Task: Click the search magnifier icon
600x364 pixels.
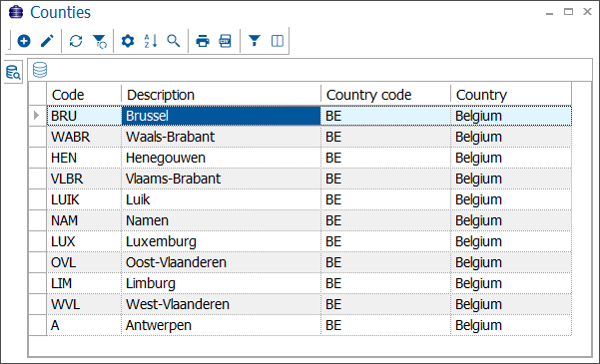Action: (x=174, y=41)
